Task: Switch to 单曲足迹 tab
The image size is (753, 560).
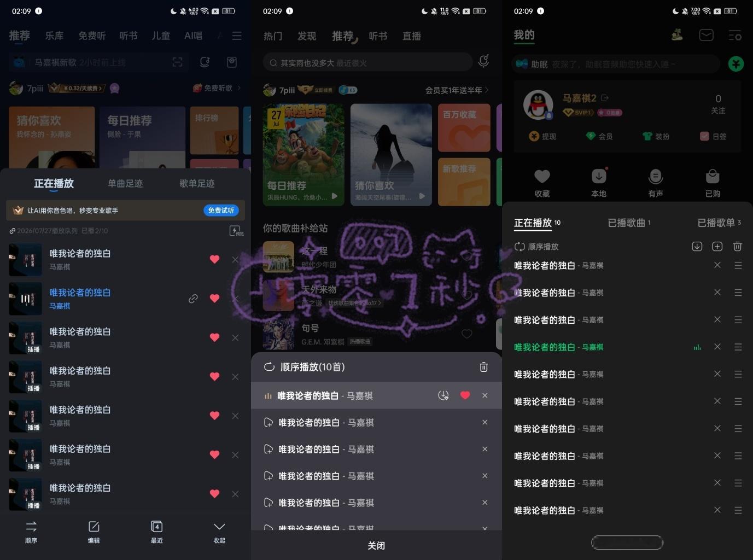Action: [x=125, y=184]
